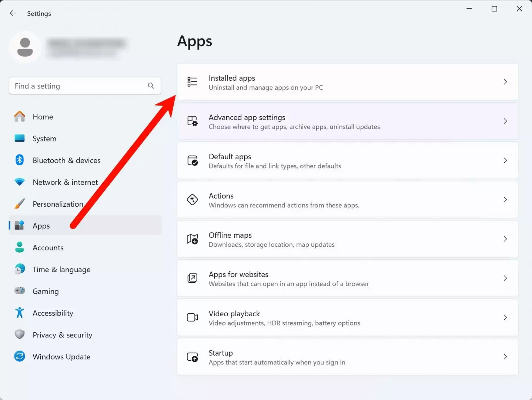Image resolution: width=532 pixels, height=400 pixels.
Task: Expand Offline maps chevron
Action: coord(505,239)
